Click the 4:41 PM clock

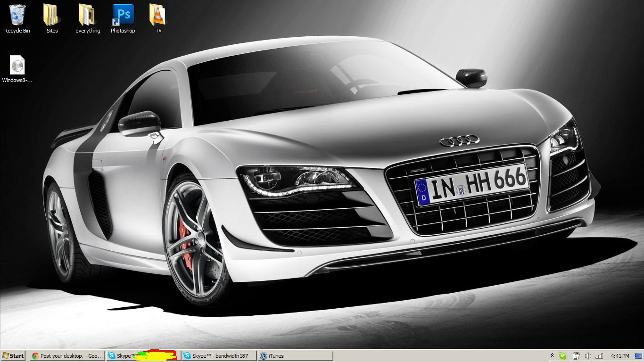(619, 356)
